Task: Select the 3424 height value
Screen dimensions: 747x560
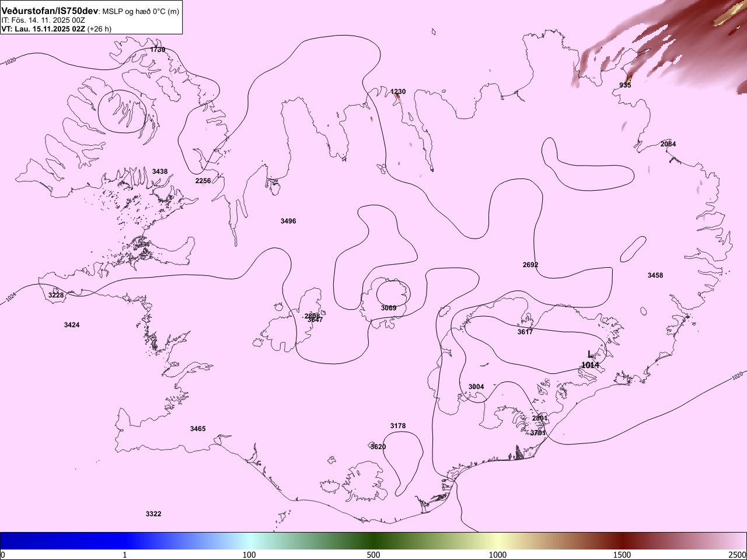Action: [72, 325]
